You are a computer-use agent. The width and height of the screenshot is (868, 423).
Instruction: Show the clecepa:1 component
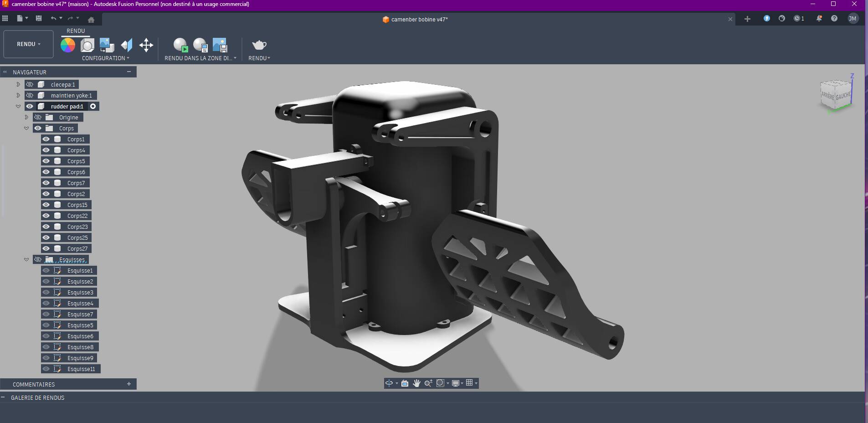(x=30, y=84)
